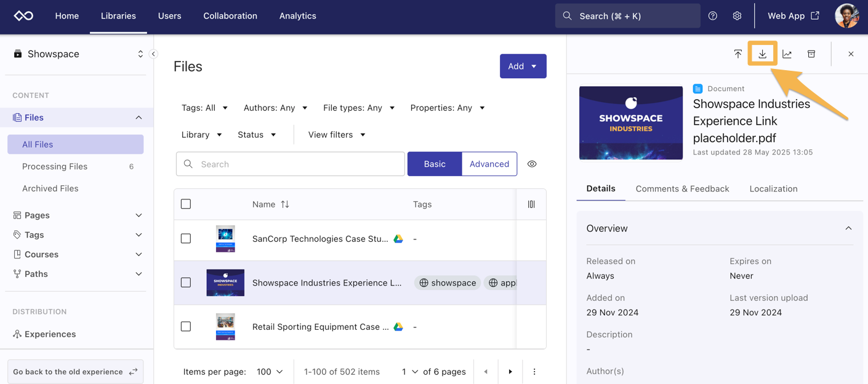
Task: Open the Tags: All filter dropdown
Action: tap(204, 108)
